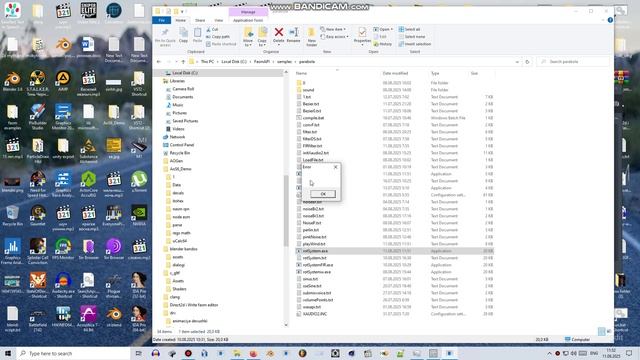Click Select none in the ribbon
This screenshot has width=640, height=360.
pos(412,37)
